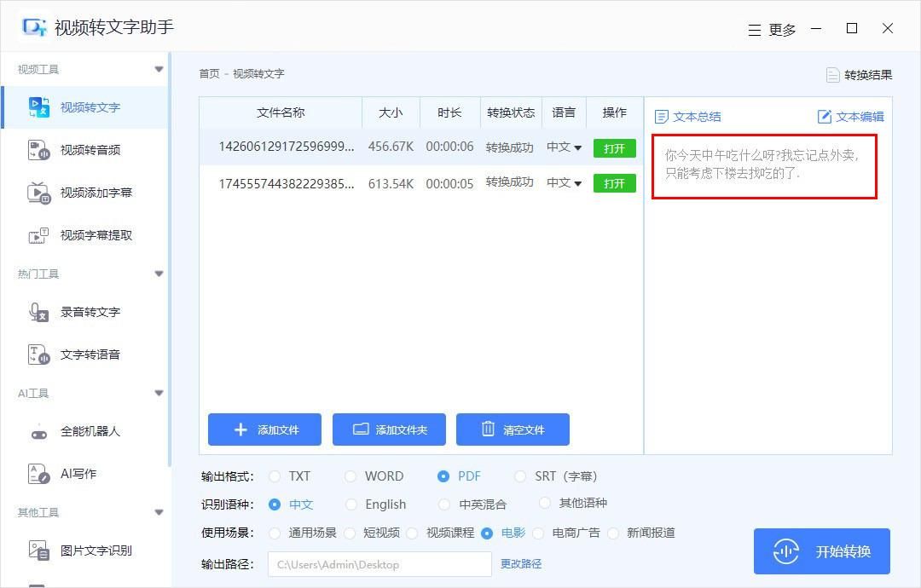Select the 视频字幕提取 sidebar icon
Screen dimensions: 921x588
coord(39,235)
